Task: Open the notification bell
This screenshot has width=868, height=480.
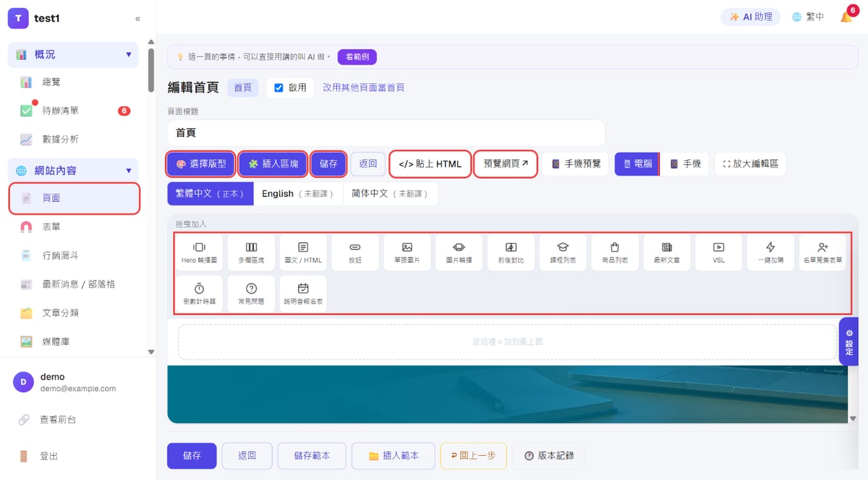Action: [x=847, y=17]
